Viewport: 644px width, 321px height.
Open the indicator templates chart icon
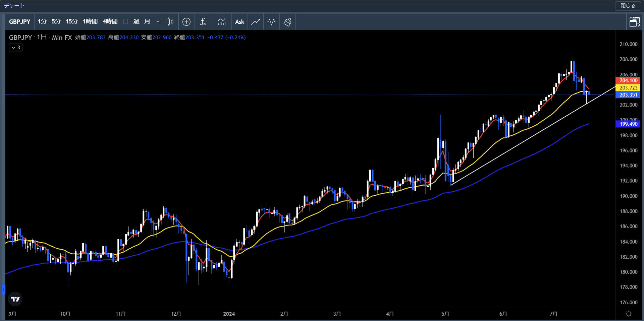pos(222,22)
